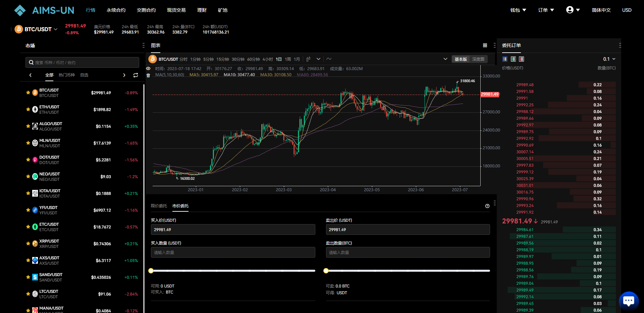Refresh the market list
Screen dimensions: 644x313
point(136,75)
